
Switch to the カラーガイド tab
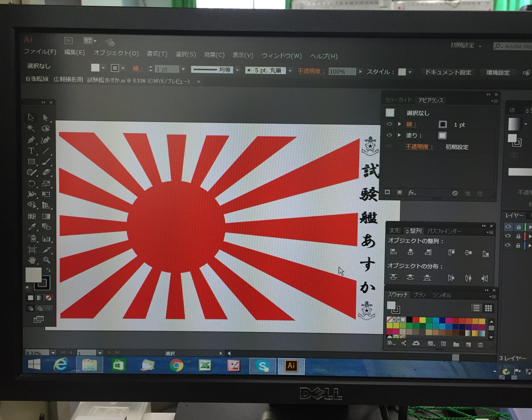[398, 100]
